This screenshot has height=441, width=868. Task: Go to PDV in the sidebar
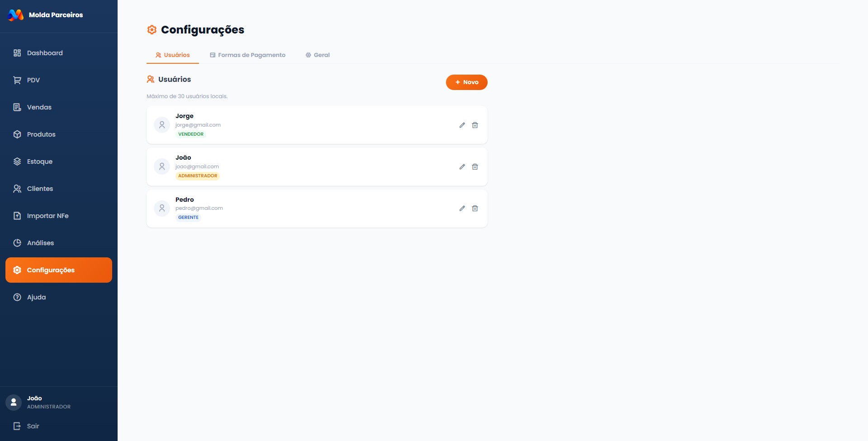(x=33, y=80)
